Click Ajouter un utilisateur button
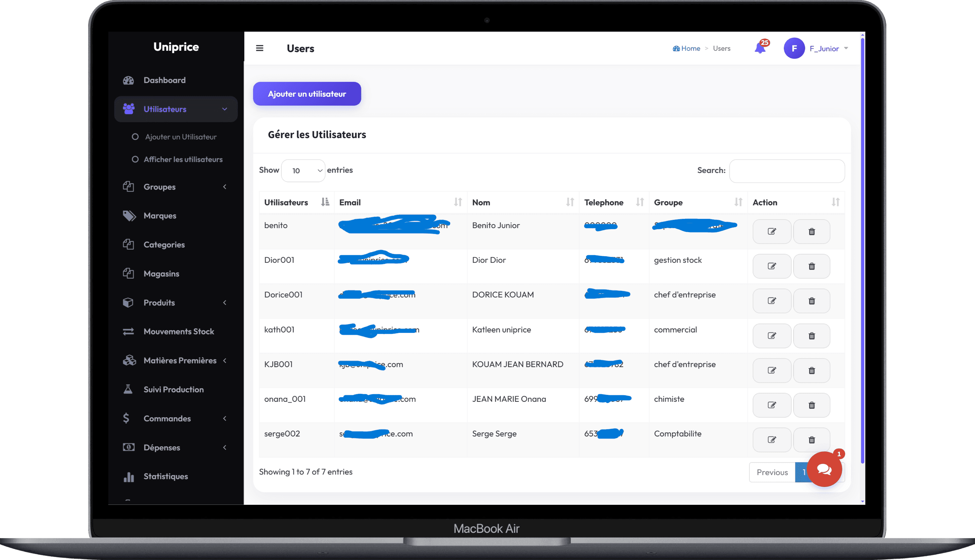975x560 pixels. point(307,94)
